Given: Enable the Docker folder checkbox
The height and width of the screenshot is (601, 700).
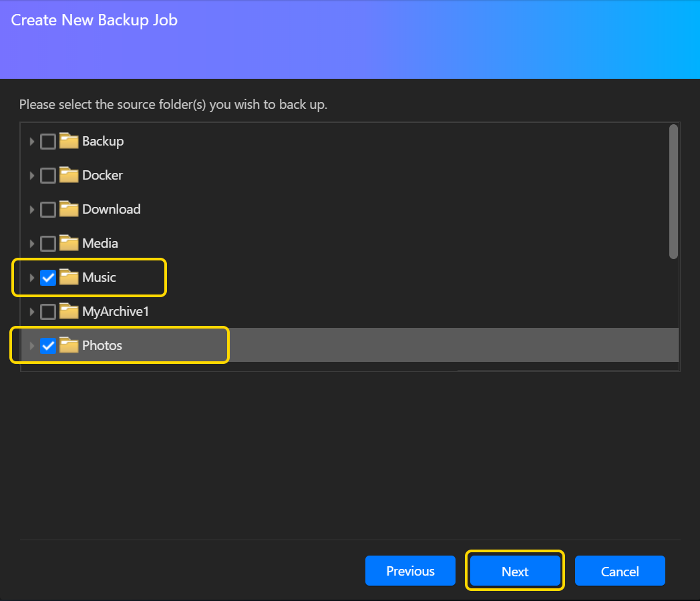Looking at the screenshot, I should click(48, 176).
